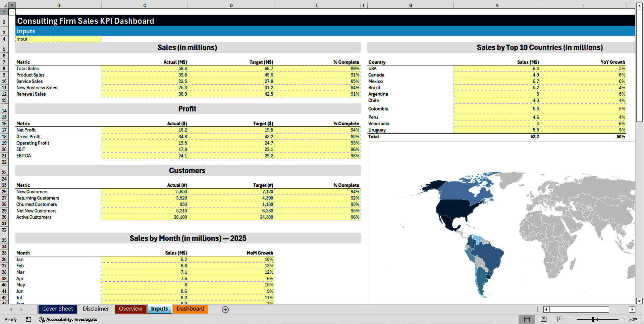Image resolution: width=644 pixels, height=324 pixels.
Task: Select May MoM Growth 15%
Action: pos(231,285)
